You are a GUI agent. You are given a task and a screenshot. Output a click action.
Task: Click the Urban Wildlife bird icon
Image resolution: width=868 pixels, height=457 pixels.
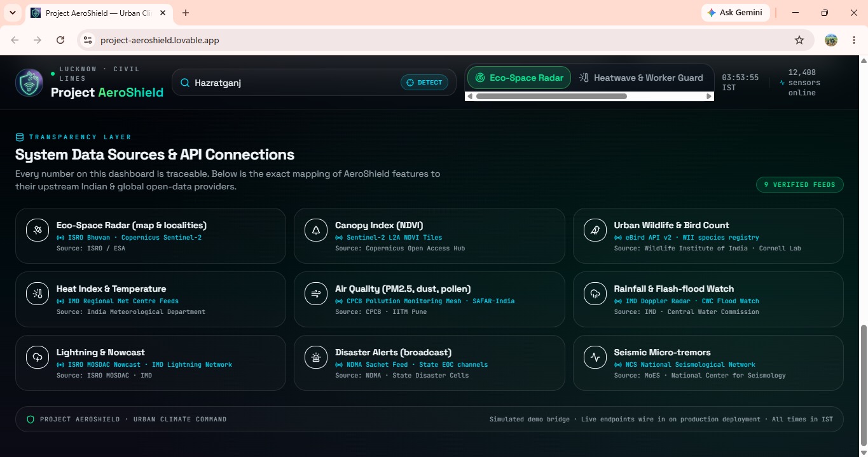click(x=595, y=230)
